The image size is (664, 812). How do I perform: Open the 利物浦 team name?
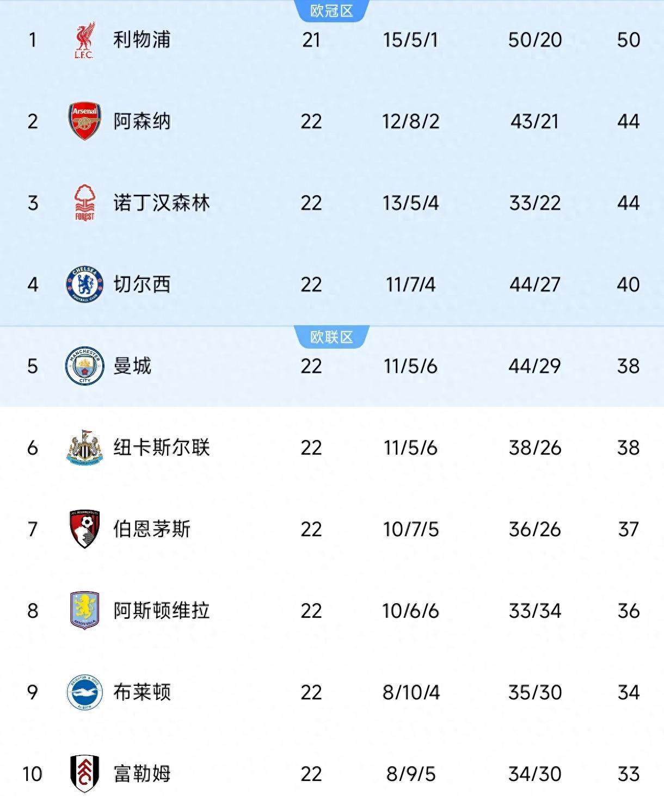point(142,40)
